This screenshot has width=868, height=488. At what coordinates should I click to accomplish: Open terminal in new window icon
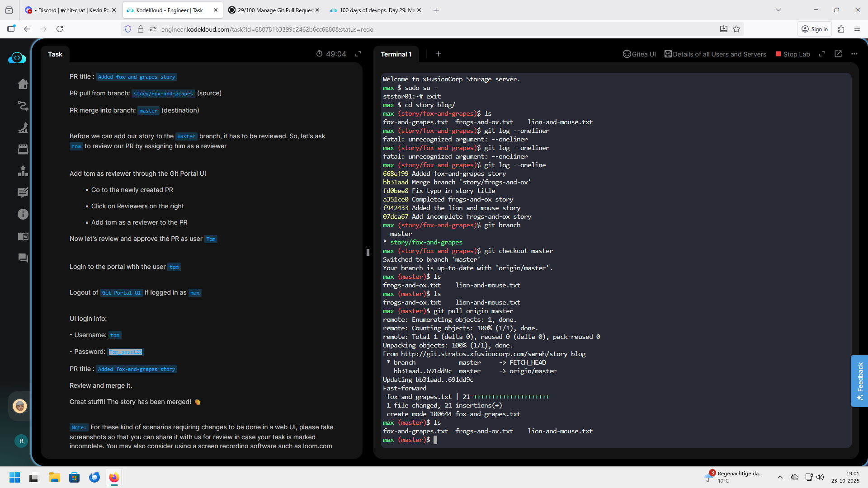[838, 54]
